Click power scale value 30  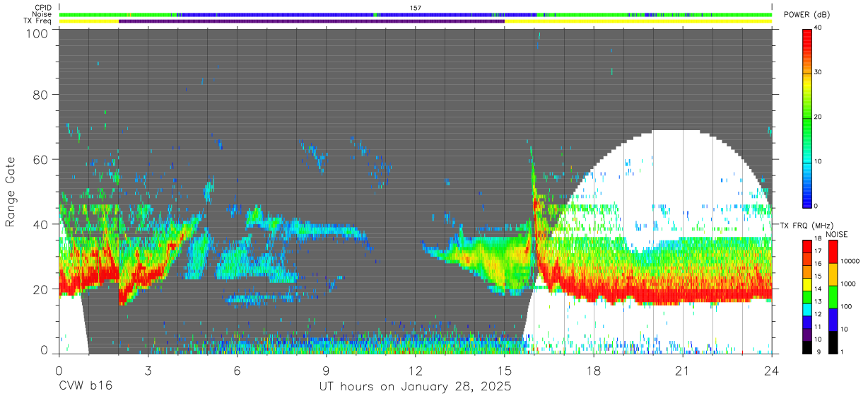(x=819, y=73)
